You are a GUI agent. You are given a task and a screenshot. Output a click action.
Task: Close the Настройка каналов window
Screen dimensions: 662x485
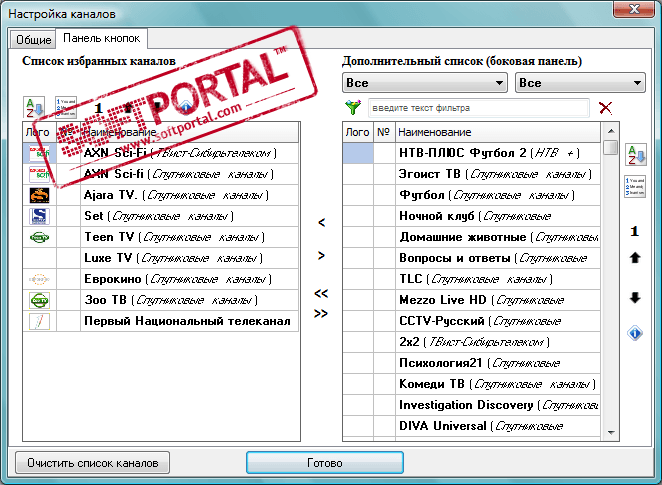635,9
